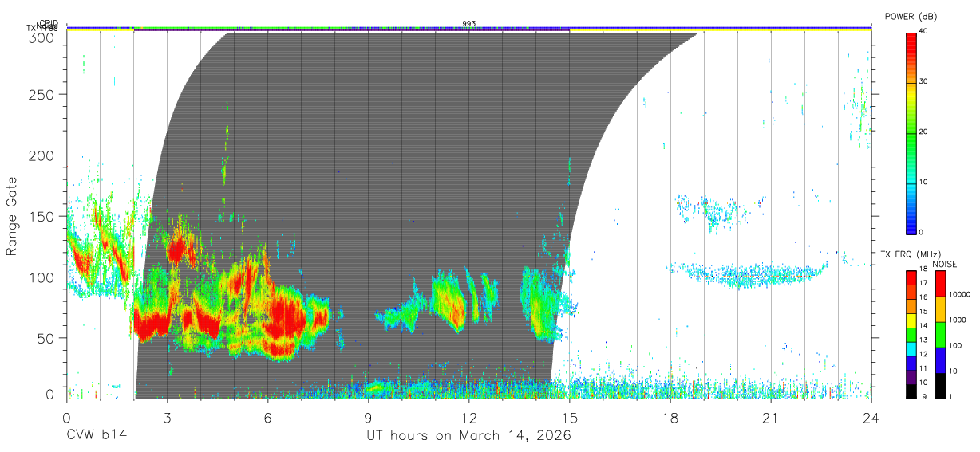Screen dimensions: 980x452
Task: Select the '9' label on the TX FRQ scale
Action: tap(925, 397)
